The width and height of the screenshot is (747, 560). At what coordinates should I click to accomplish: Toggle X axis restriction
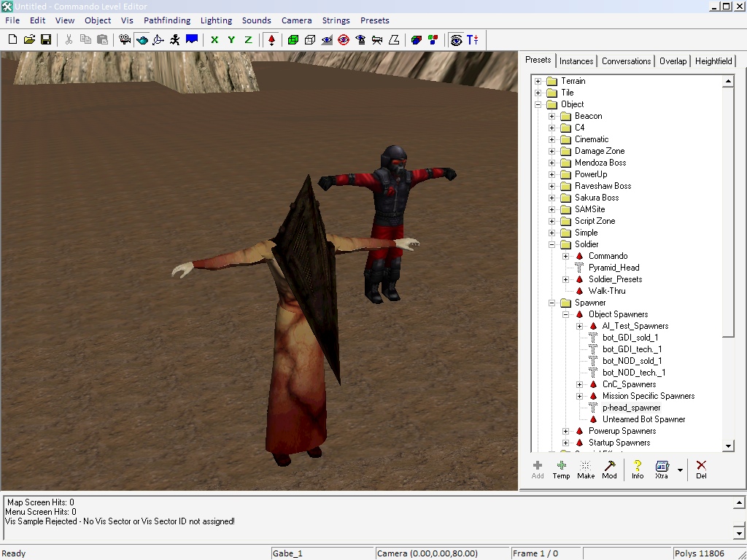click(214, 39)
